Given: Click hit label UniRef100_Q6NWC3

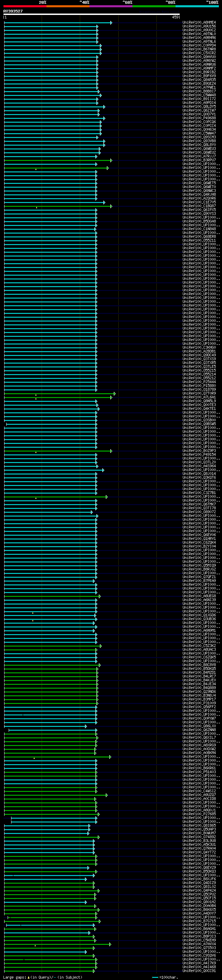Looking at the screenshot, I should click(199, 191).
